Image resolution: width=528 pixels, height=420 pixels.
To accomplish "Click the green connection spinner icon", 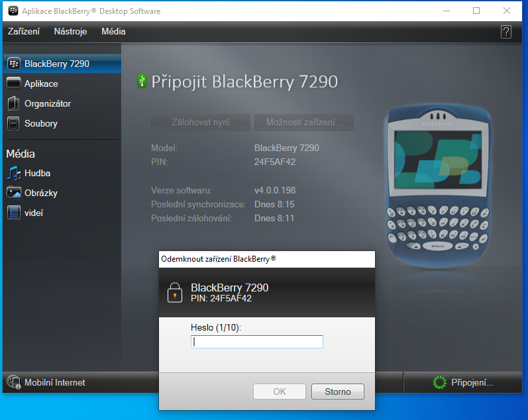I will pyautogui.click(x=439, y=382).
